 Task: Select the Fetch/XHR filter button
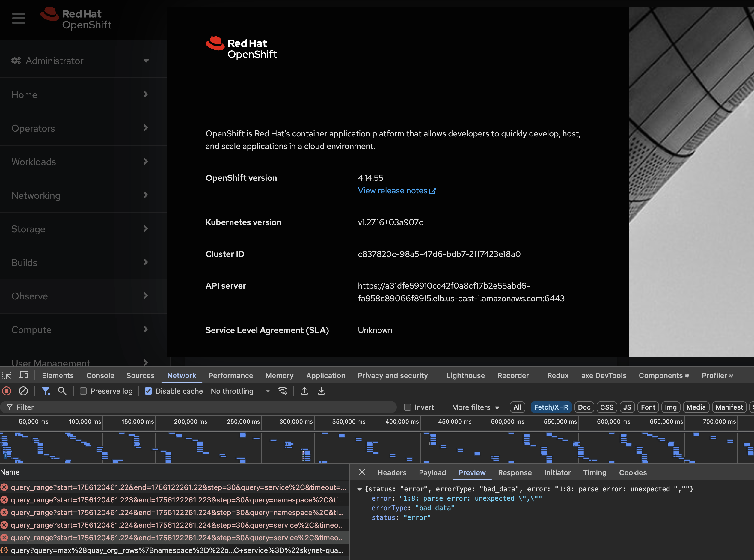(x=551, y=407)
